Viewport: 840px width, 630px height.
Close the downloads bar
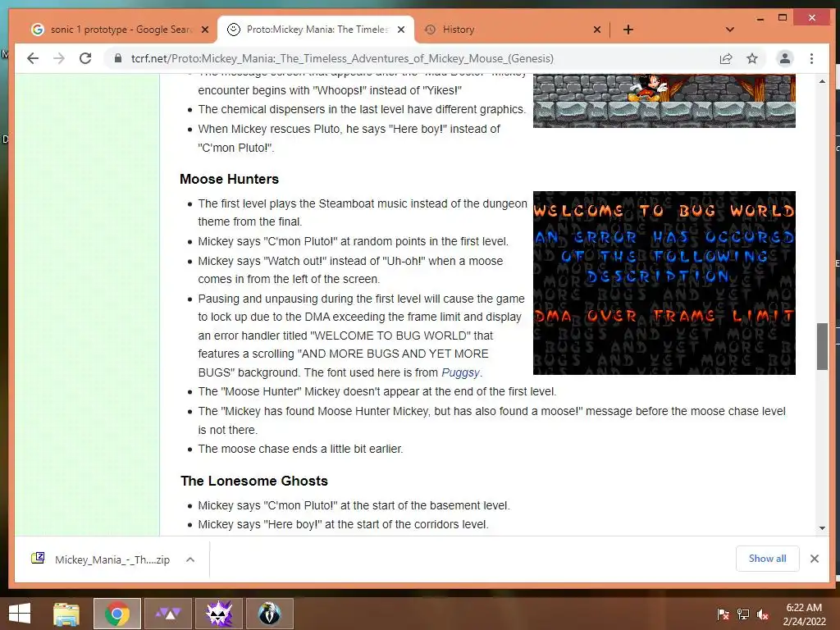click(815, 559)
